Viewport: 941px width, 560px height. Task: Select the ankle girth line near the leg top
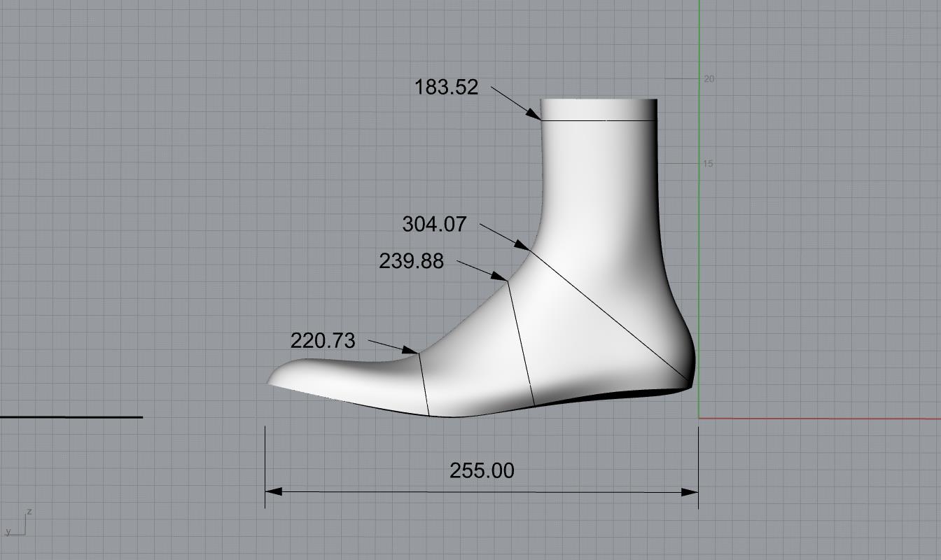(599, 120)
